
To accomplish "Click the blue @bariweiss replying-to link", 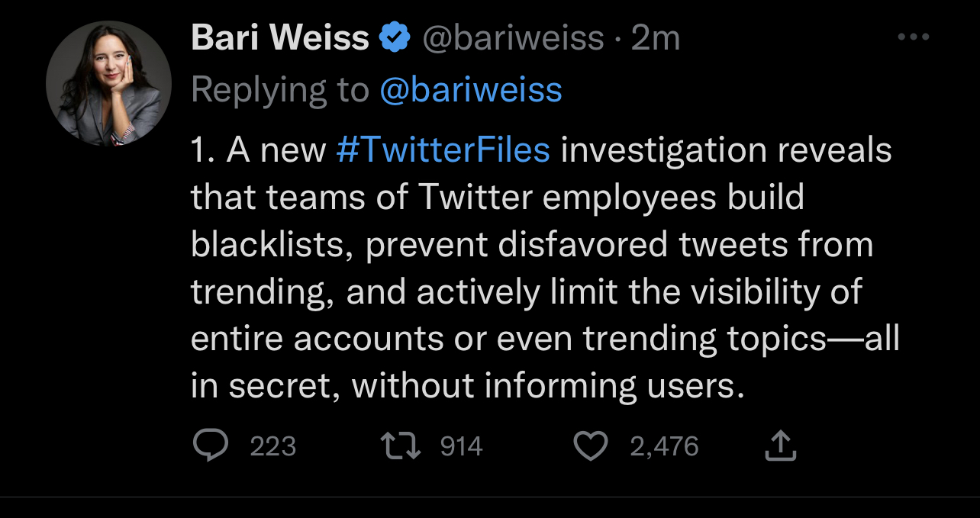I will click(x=471, y=89).
